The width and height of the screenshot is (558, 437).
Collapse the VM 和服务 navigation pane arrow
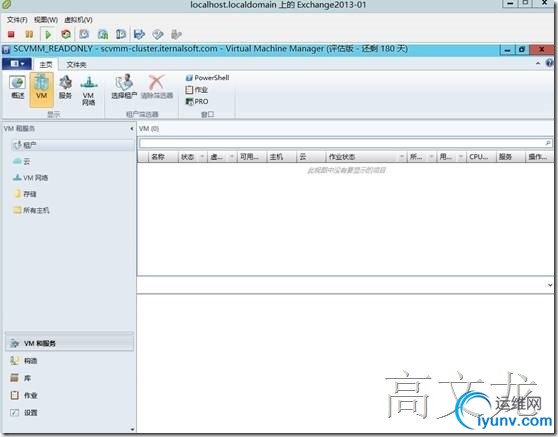point(132,128)
